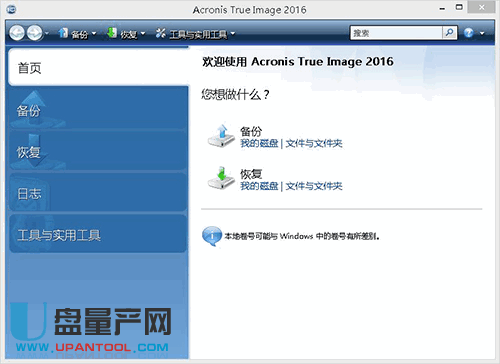Open 文件与文件夹 link under 恢复
This screenshot has width=500, height=364.
314,186
